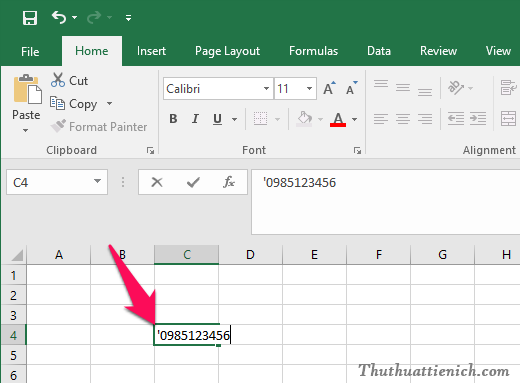Click Increase Font Size icon
This screenshot has width=520, height=383.
pos(329,88)
